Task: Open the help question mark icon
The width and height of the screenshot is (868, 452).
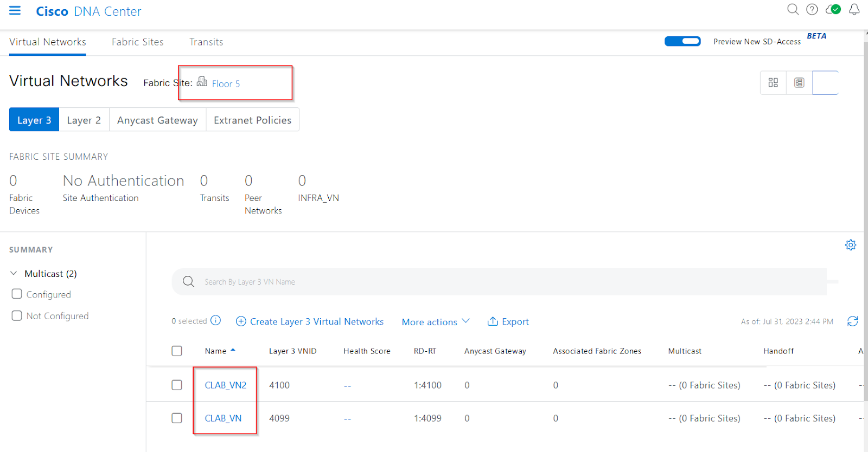Action: click(x=812, y=9)
